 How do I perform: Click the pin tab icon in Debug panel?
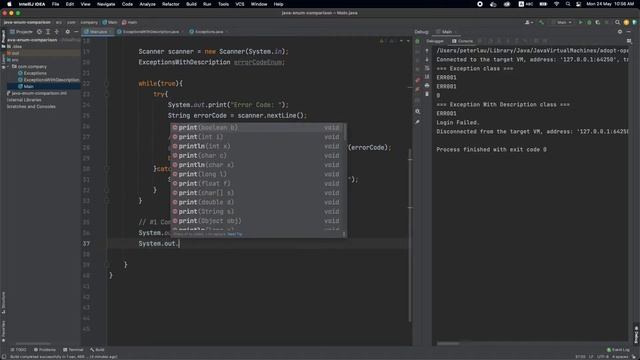pyautogui.click(x=417, y=122)
